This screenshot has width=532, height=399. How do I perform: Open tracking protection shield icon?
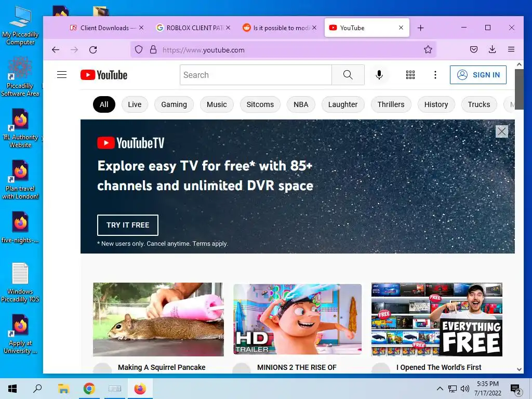(138, 49)
